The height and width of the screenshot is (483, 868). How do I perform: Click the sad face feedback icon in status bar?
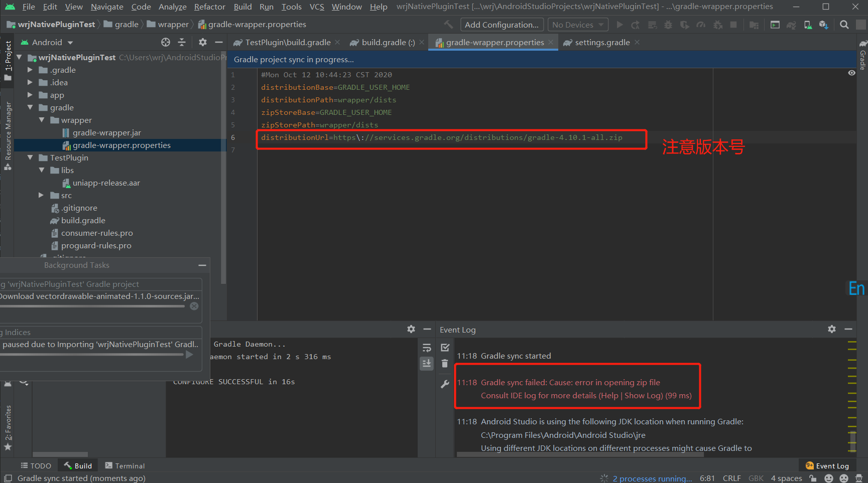coord(844,478)
